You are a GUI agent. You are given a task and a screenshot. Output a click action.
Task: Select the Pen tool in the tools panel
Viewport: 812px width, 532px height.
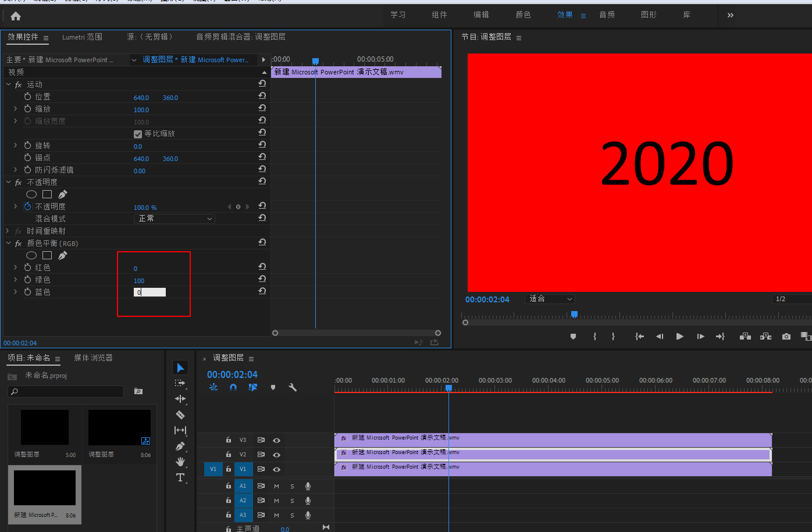coord(180,446)
